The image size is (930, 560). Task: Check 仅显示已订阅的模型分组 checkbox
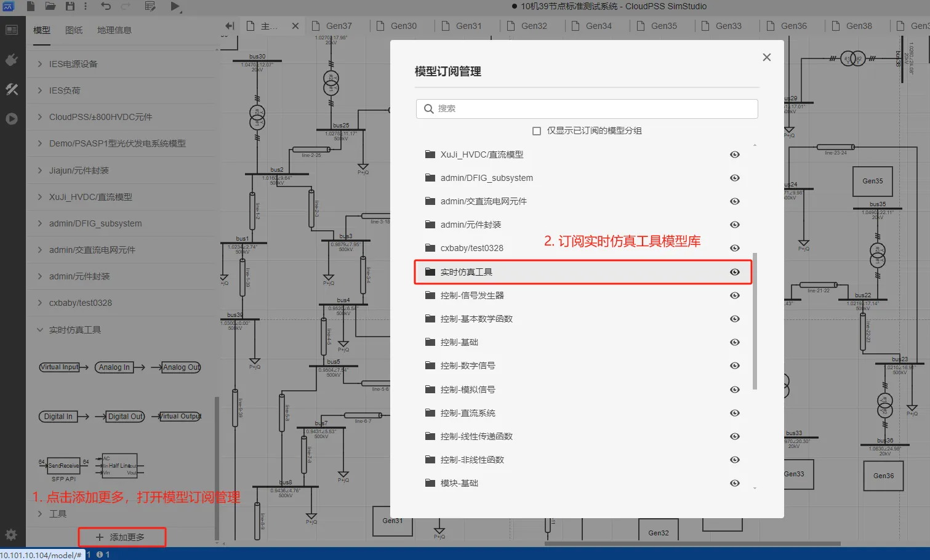click(537, 131)
